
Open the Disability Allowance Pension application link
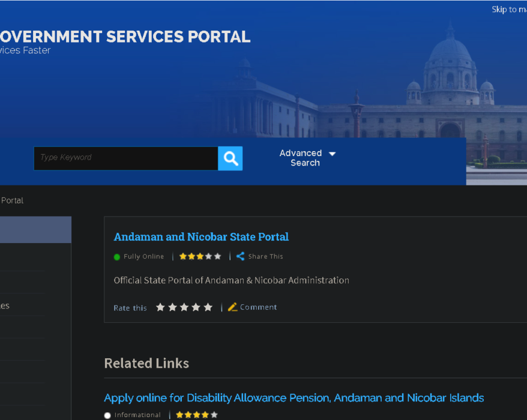[294, 398]
